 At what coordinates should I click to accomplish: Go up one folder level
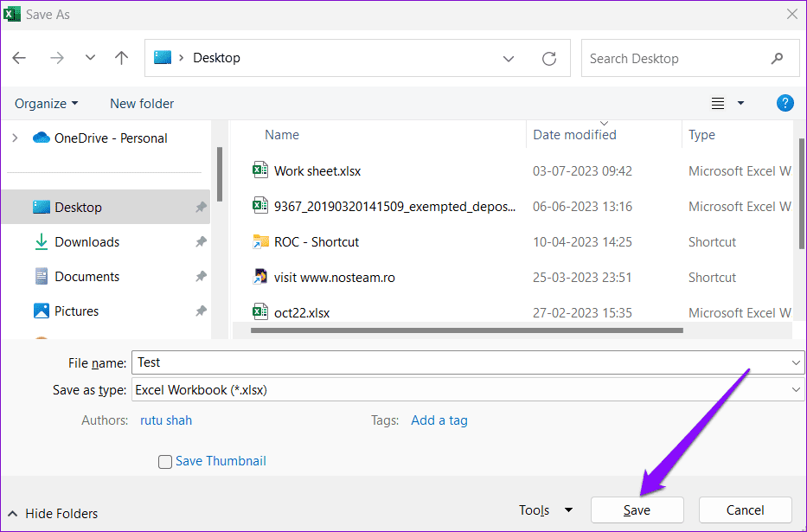121,58
